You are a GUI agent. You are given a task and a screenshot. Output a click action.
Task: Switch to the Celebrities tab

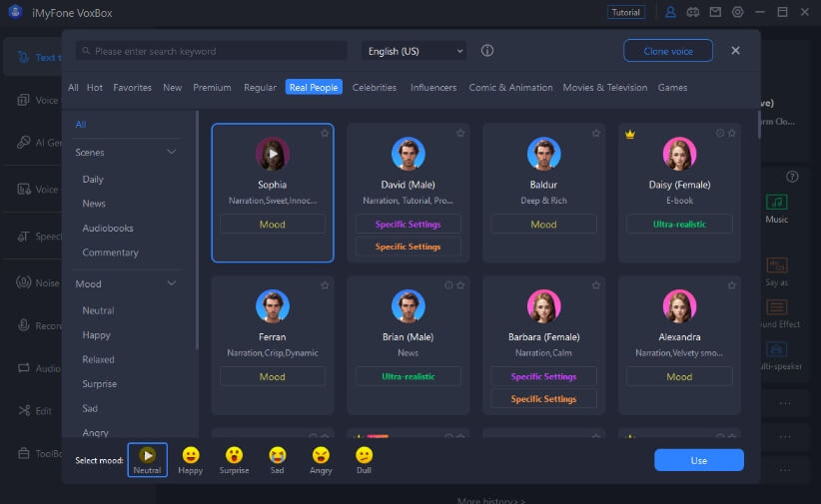click(375, 88)
